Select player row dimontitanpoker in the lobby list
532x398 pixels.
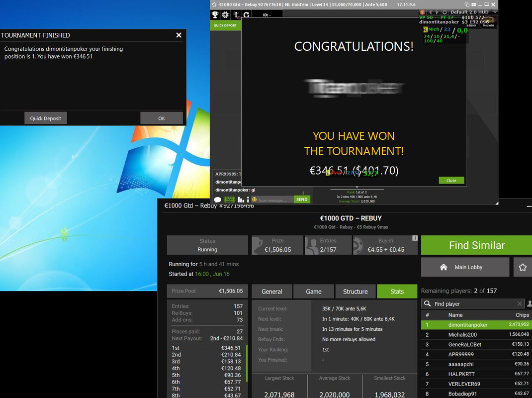476,325
